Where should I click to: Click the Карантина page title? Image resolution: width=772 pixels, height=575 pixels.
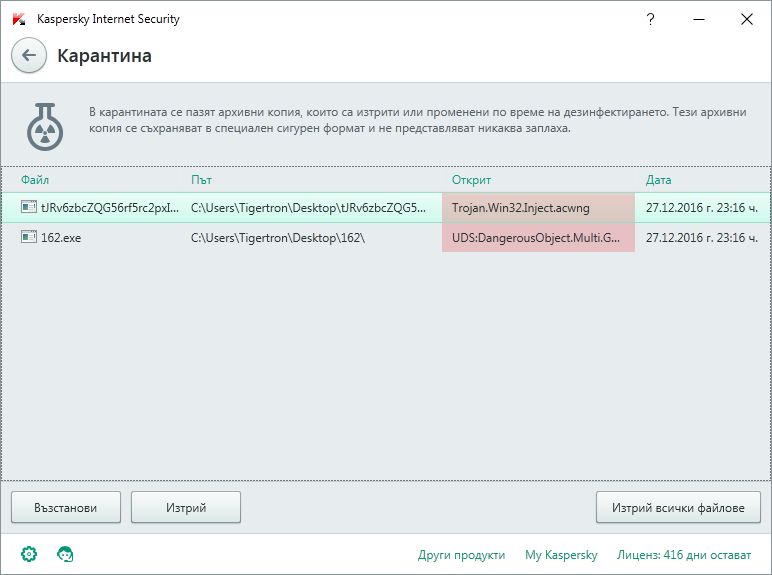pos(104,56)
